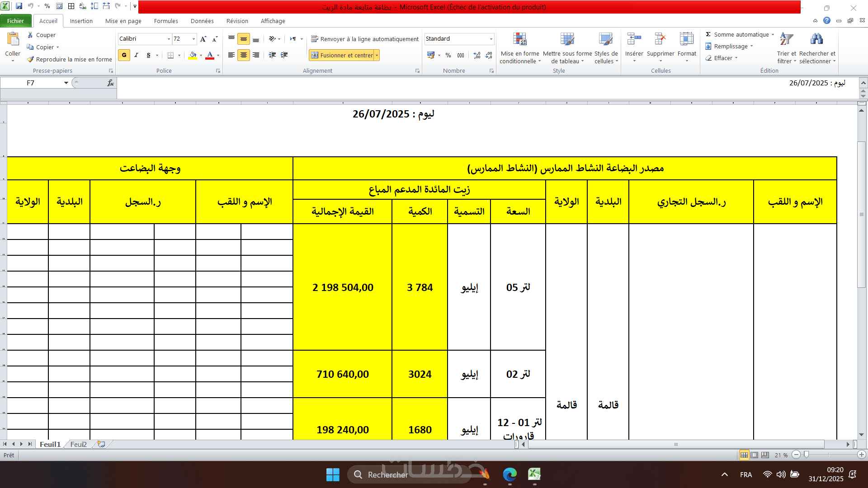Click the insert function fx icon
This screenshot has height=488, width=868.
[110, 83]
